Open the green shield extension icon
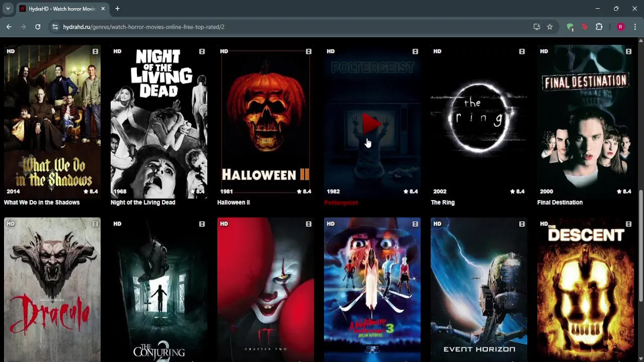This screenshot has width=644, height=362. pos(570,27)
